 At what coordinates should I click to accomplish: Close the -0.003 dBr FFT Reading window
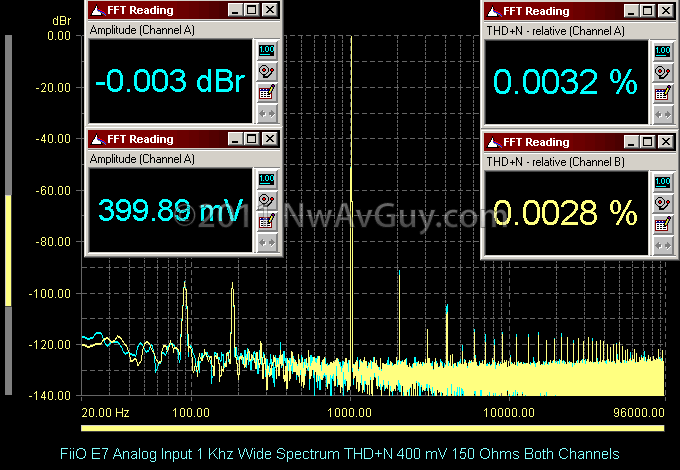coord(270,10)
